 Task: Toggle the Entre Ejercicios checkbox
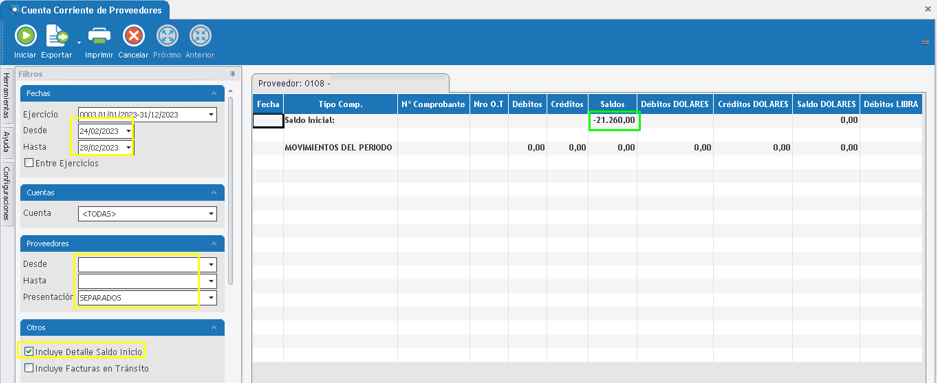[x=28, y=163]
